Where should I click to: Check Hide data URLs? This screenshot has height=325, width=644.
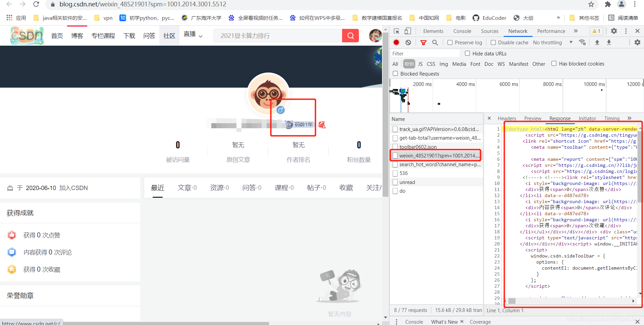pyautogui.click(x=468, y=53)
